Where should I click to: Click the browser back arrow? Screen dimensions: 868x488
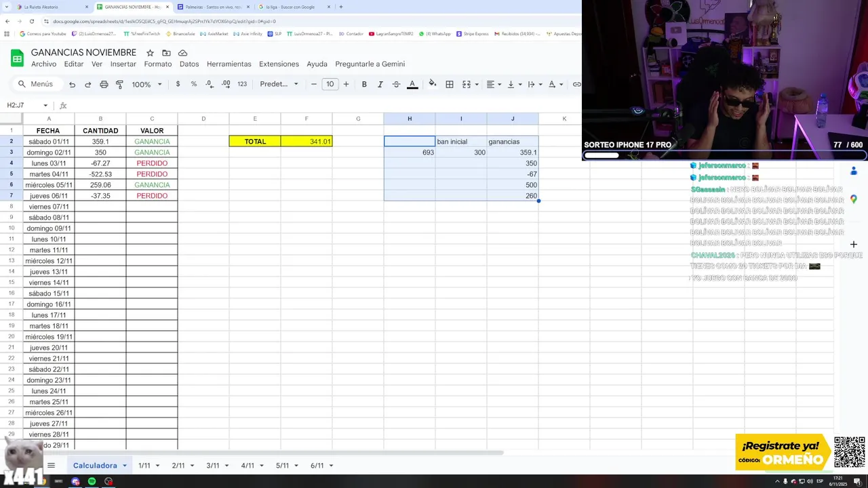pos(7,21)
